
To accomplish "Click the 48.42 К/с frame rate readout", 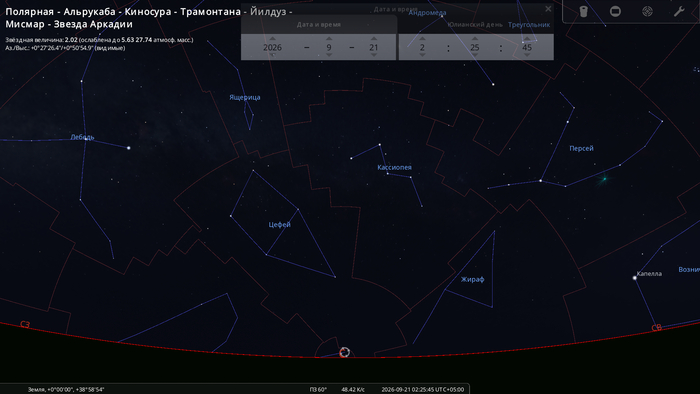I will [x=353, y=390].
